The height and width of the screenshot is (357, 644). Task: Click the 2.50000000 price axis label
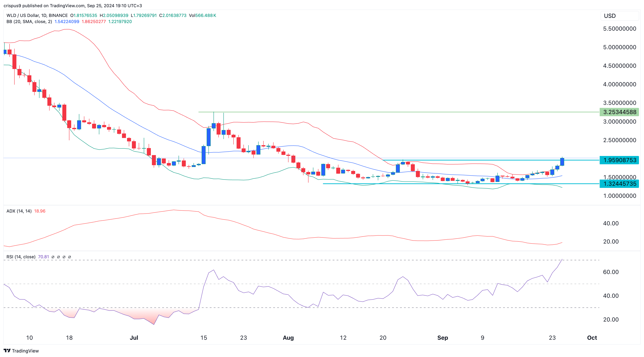coord(619,140)
